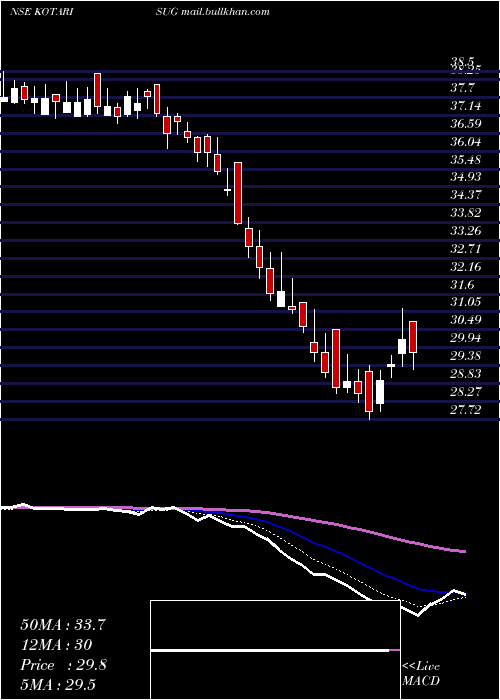Click the 37.7 price axis label
The image size is (500, 700).
point(462,88)
